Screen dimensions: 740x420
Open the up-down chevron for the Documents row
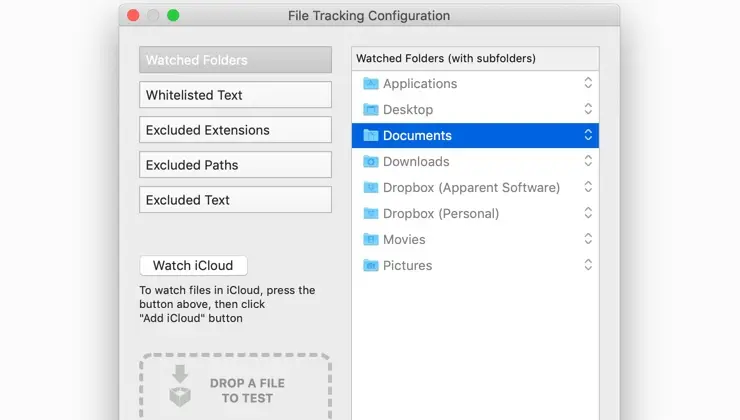pos(588,135)
